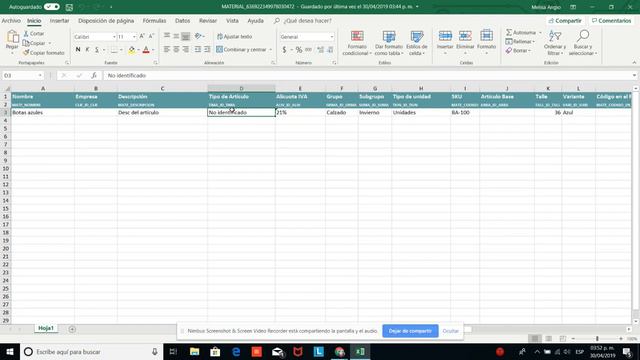Cut selection with Cortar
The image size is (640, 360).
point(34,33)
